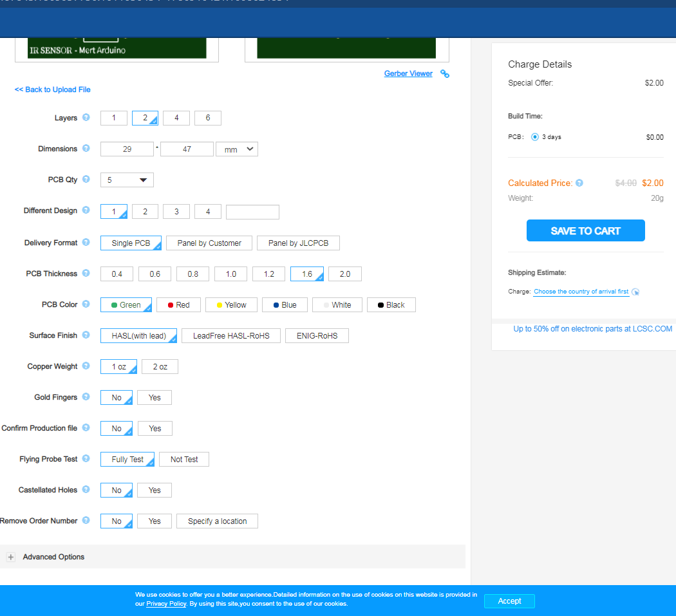Viewport: 676px width, 616px height.
Task: Set Gold Fingers to Yes
Action: 155,398
